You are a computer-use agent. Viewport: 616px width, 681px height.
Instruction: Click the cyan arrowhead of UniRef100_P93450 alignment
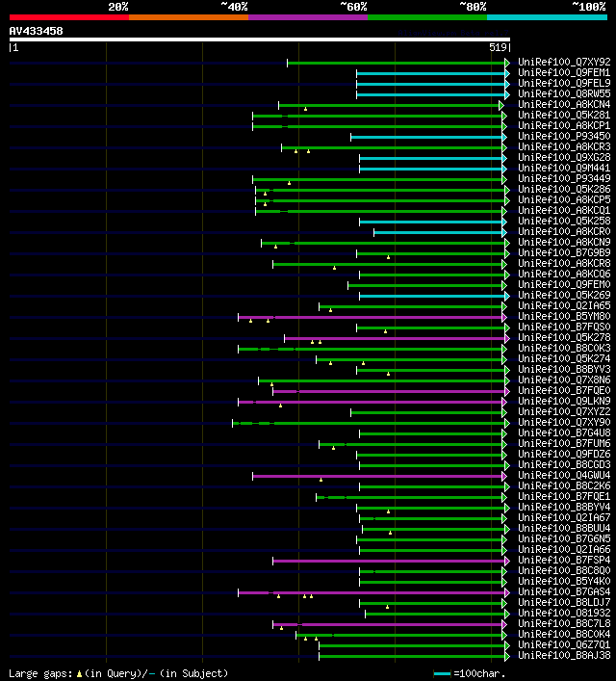pyautogui.click(x=504, y=137)
